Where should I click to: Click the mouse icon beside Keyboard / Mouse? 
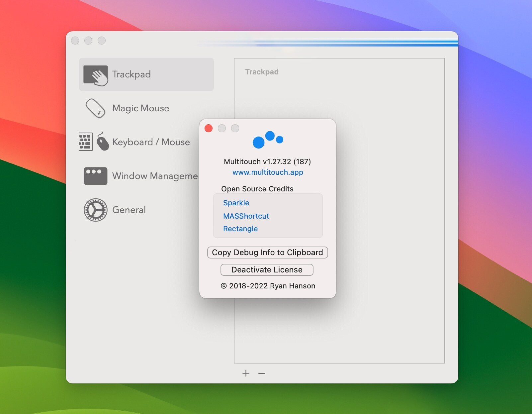coord(103,142)
